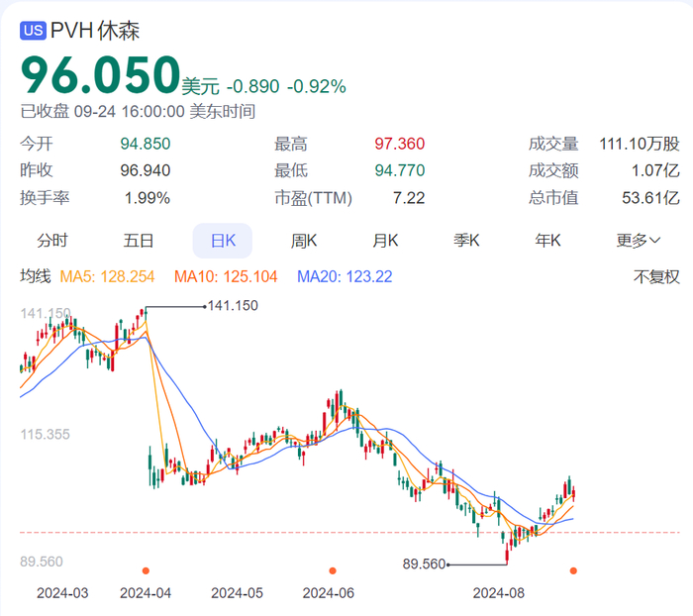Click the orange event dot near 2024-06

[x=333, y=570]
